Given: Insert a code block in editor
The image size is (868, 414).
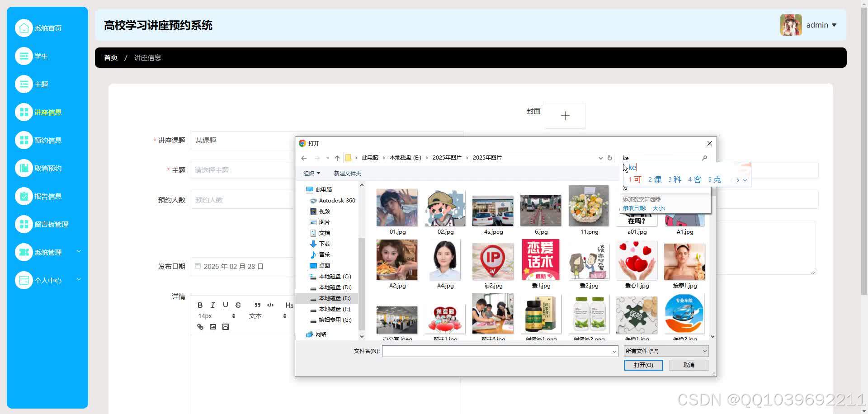Looking at the screenshot, I should click(x=270, y=305).
